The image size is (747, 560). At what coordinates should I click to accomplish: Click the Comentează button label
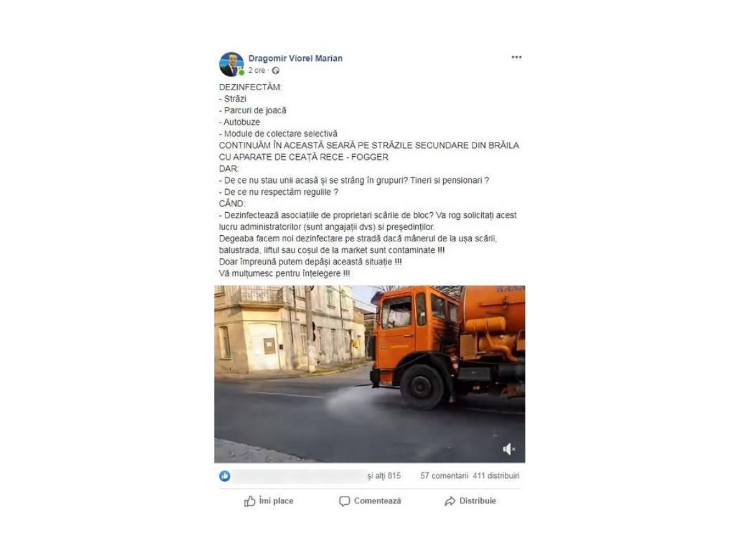coord(378,501)
